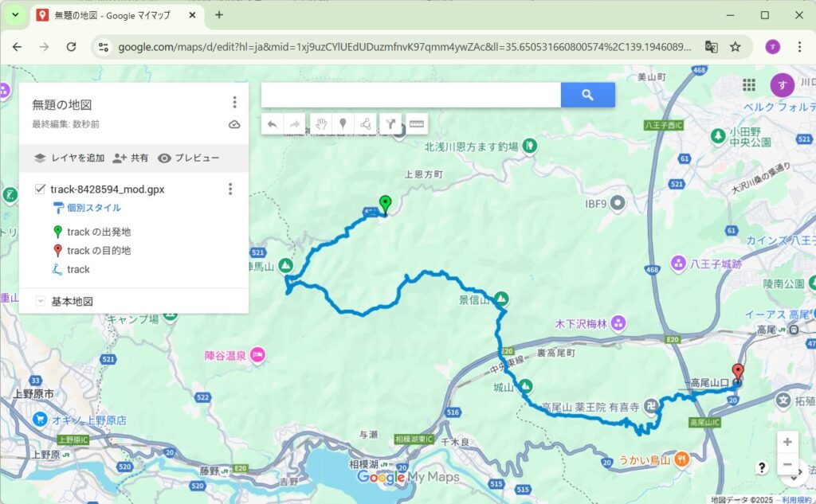816x504 pixels.
Task: Click the 城山 mountain icon
Action: pyautogui.click(x=526, y=386)
